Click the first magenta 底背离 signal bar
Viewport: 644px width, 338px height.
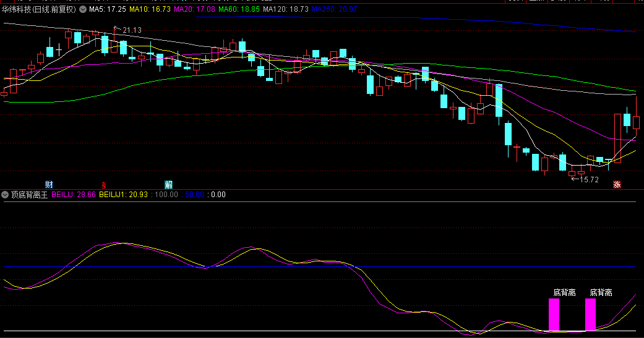tap(554, 315)
